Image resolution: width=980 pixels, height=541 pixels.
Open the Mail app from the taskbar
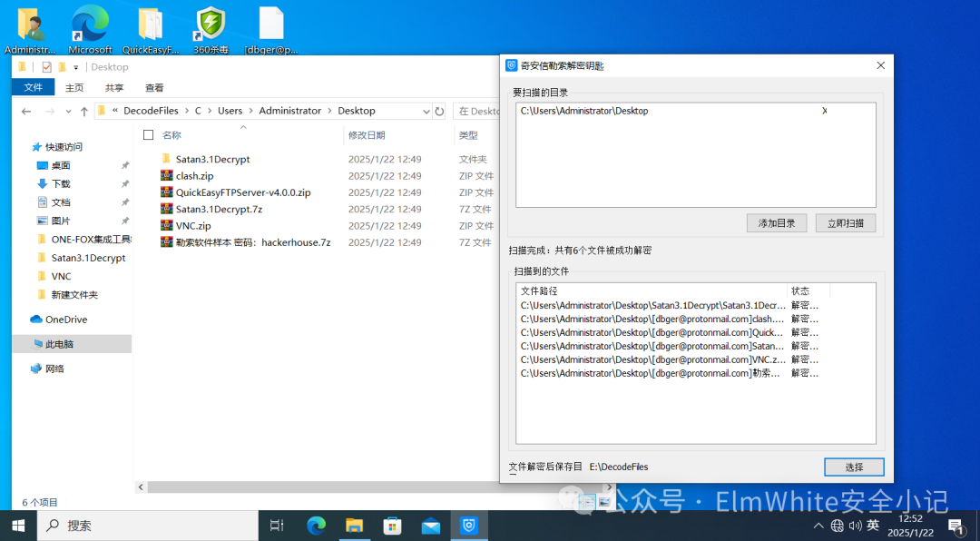point(431,526)
